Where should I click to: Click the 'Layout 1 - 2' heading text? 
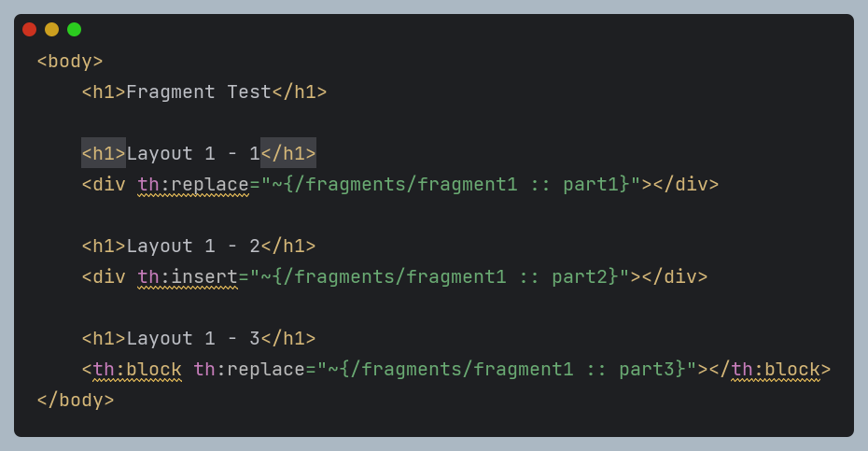(193, 246)
